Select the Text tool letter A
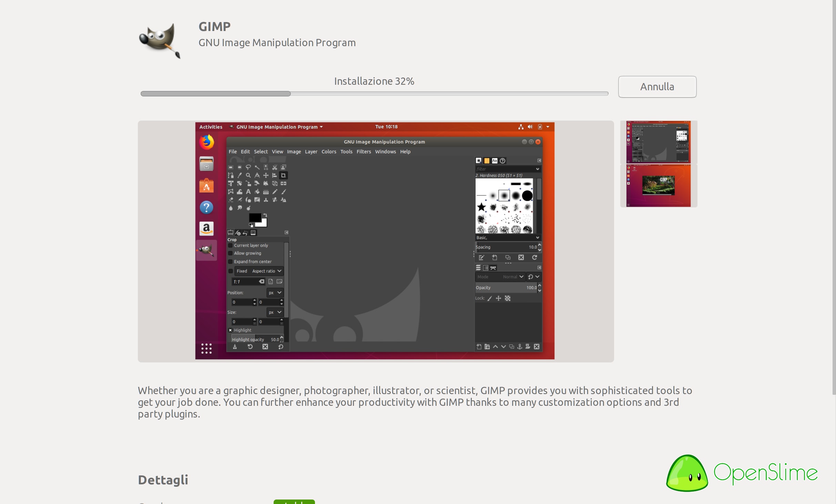836x504 pixels. coord(248,192)
